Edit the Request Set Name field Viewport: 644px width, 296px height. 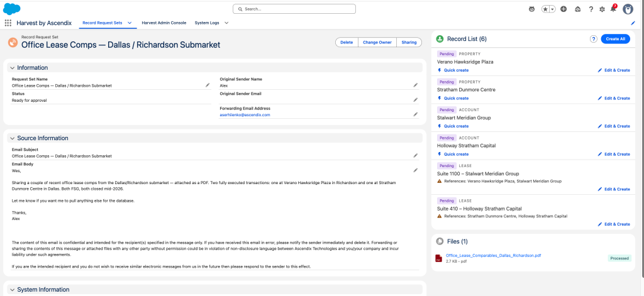(208, 85)
